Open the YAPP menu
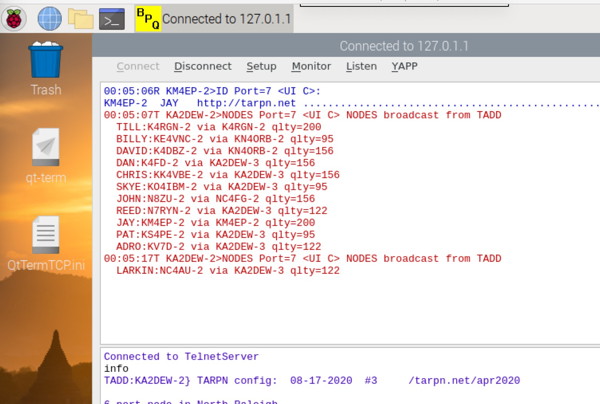 point(404,66)
